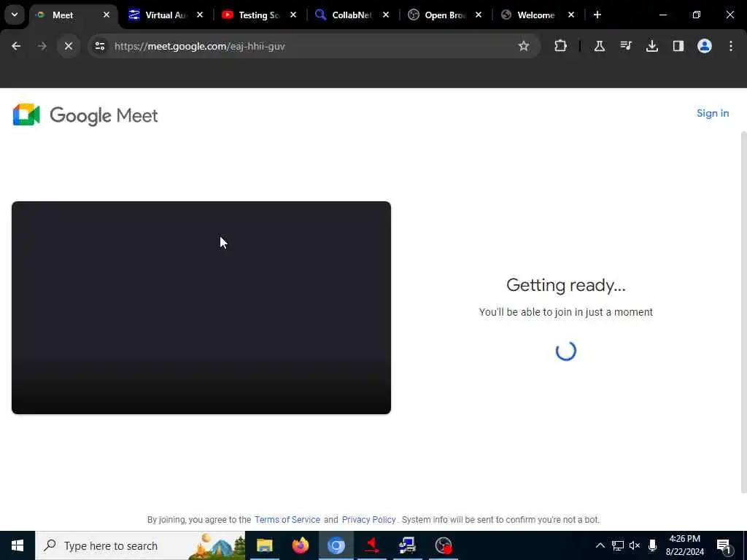Click the page vertical scrollbar
Viewport: 747px width, 560px height.
[x=743, y=312]
